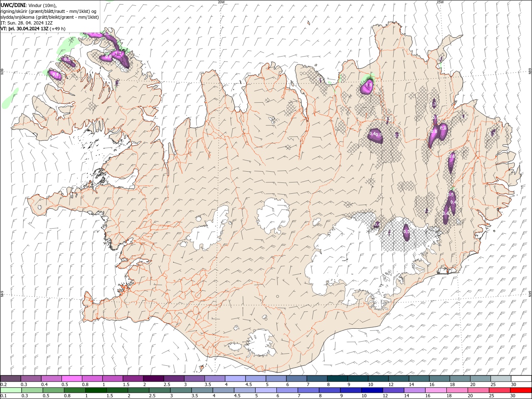Select the 'VT: þri. 30.04.2024 13Z' valid time
This screenshot has height=399, width=532.
24,29
